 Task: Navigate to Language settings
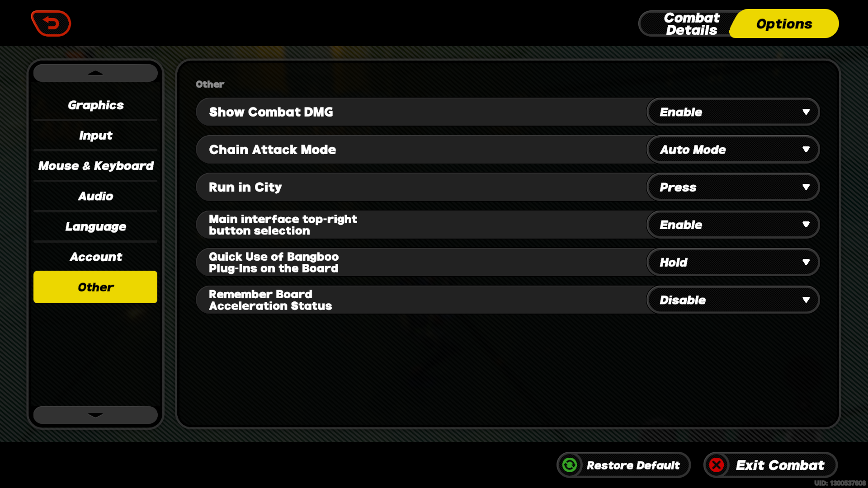click(x=96, y=226)
